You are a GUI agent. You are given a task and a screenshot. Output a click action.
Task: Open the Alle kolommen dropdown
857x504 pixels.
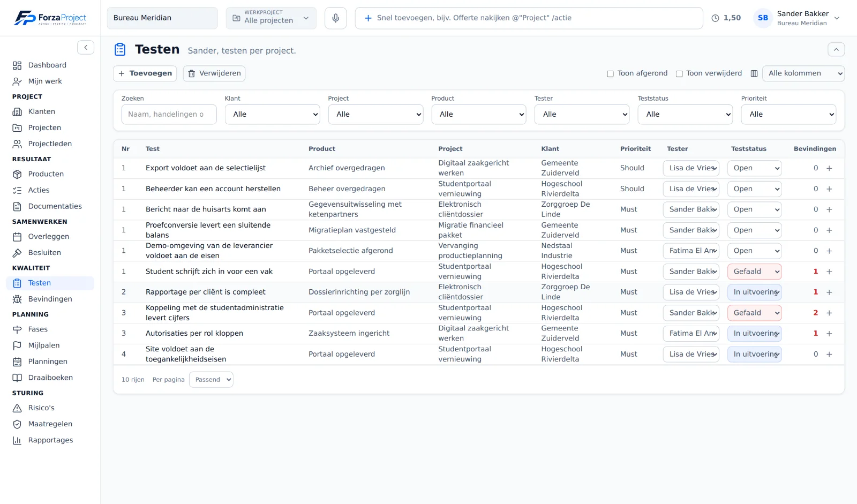click(x=803, y=73)
